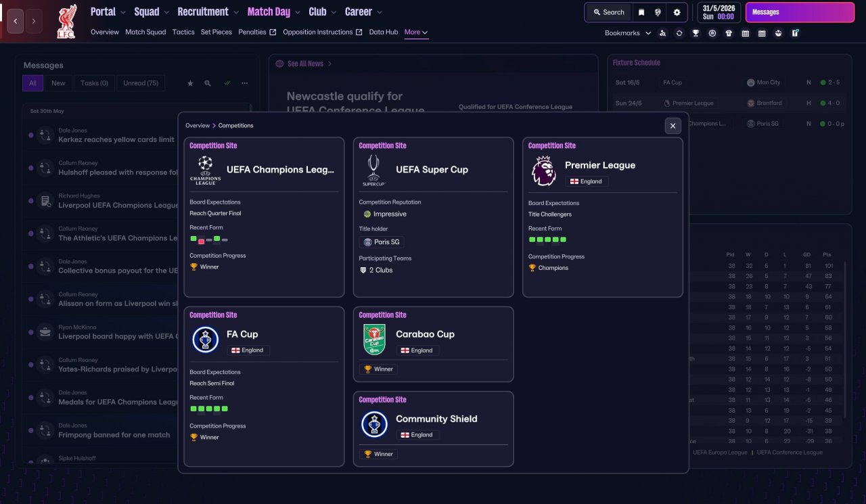Expand the Recruitment menu
Viewport: 866px width, 504px height.
coord(208,12)
